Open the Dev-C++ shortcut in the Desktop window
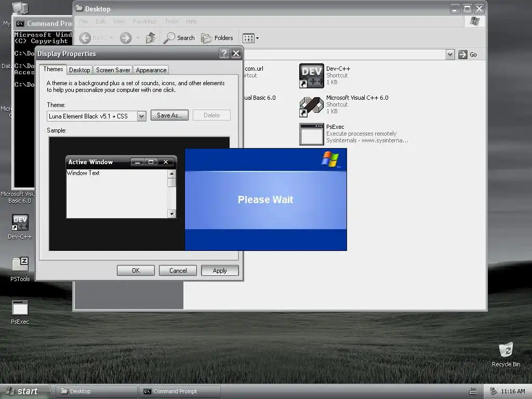 click(312, 76)
